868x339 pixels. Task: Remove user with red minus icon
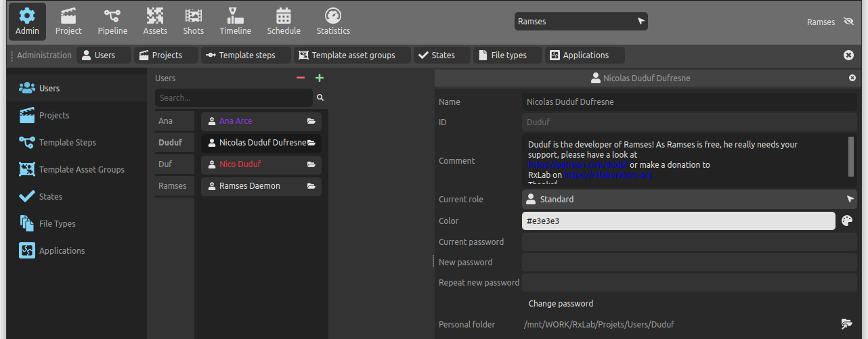tap(301, 78)
